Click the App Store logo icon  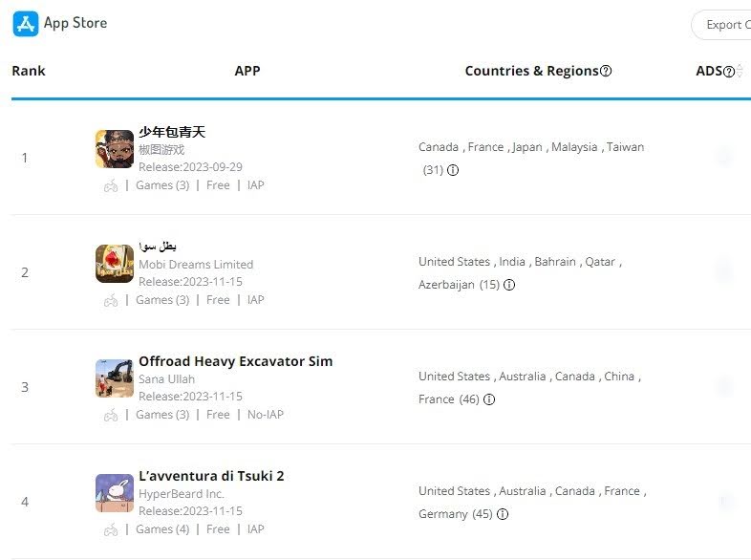click(26, 24)
